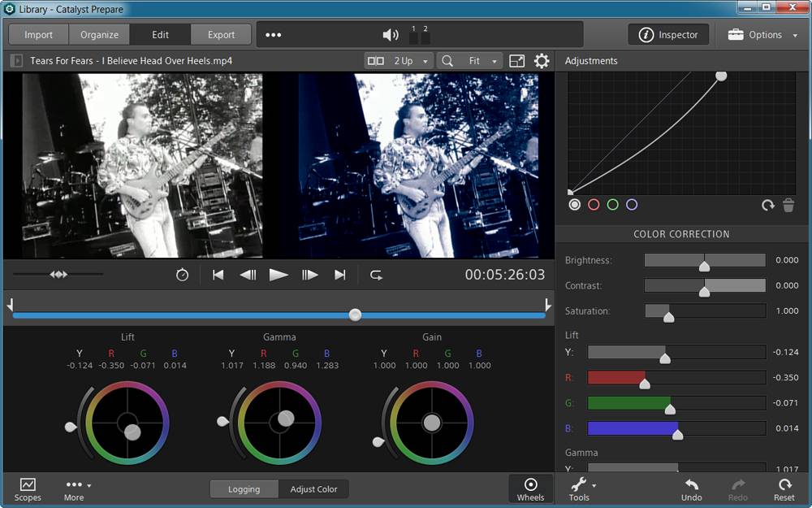Step to previous frame
Screen dimensions: 812x508
(248, 275)
